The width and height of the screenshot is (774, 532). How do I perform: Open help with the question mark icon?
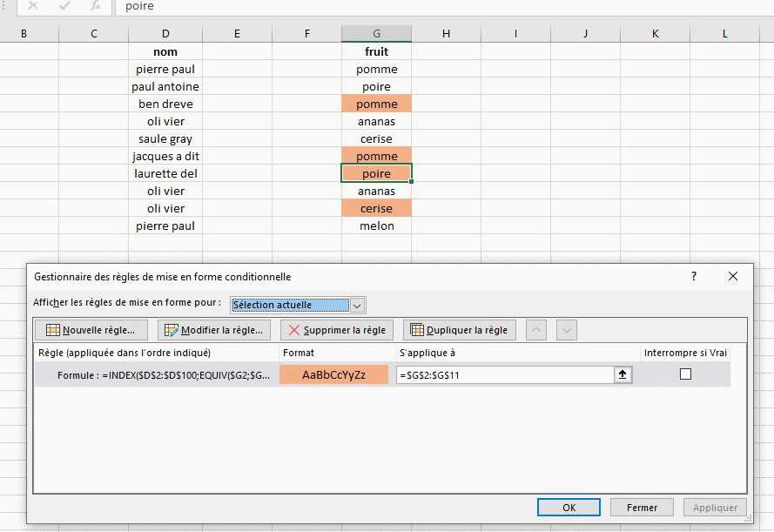click(x=694, y=276)
